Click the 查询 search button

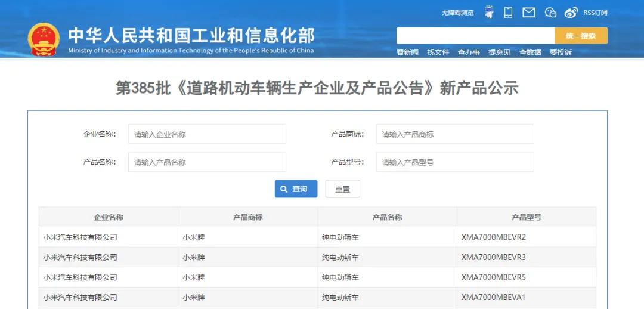coord(296,189)
